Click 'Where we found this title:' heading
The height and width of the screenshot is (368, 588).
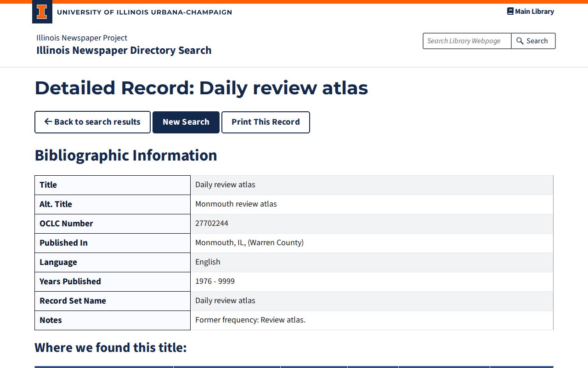pos(111,347)
